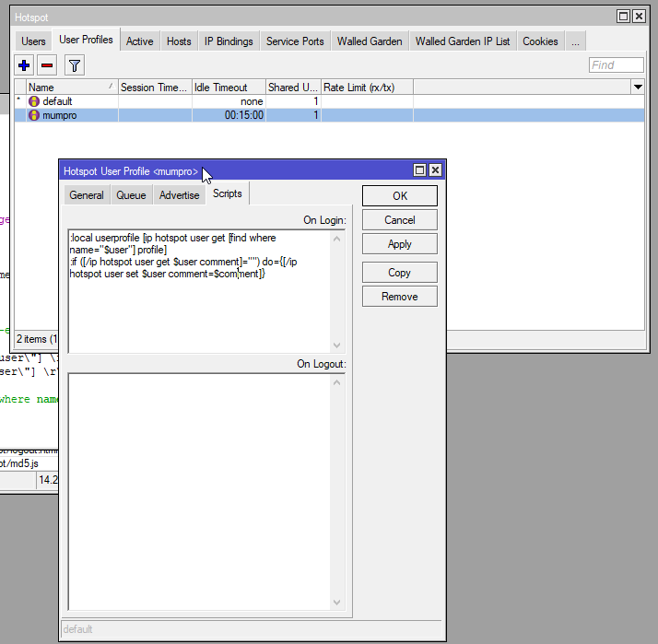The height and width of the screenshot is (644, 658).
Task: Add a new user profile with plus icon
Action: coord(24,65)
